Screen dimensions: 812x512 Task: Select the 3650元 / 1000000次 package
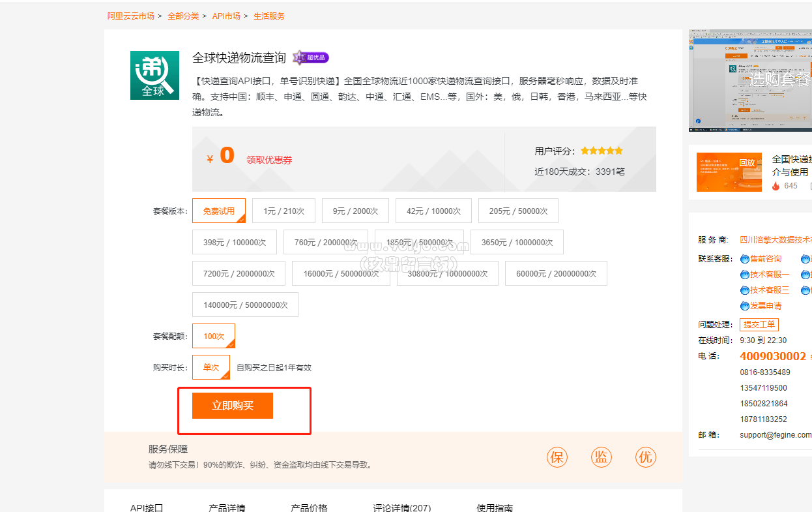coord(517,242)
